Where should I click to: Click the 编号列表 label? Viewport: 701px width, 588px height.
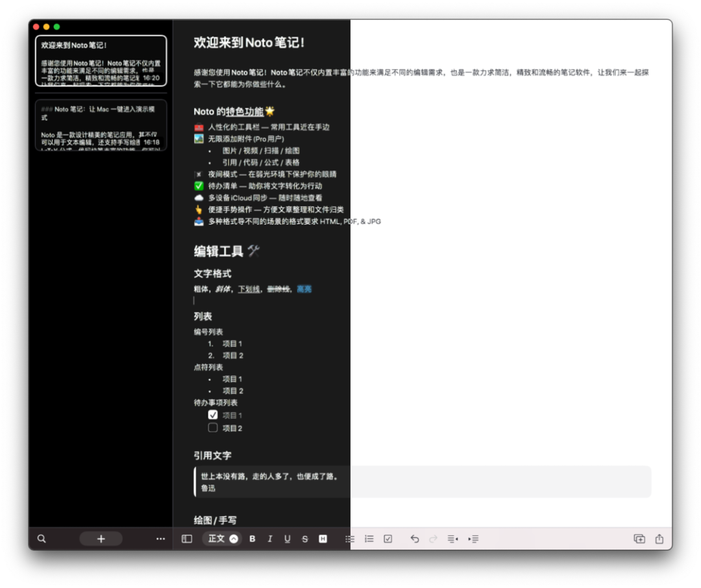[x=208, y=332]
